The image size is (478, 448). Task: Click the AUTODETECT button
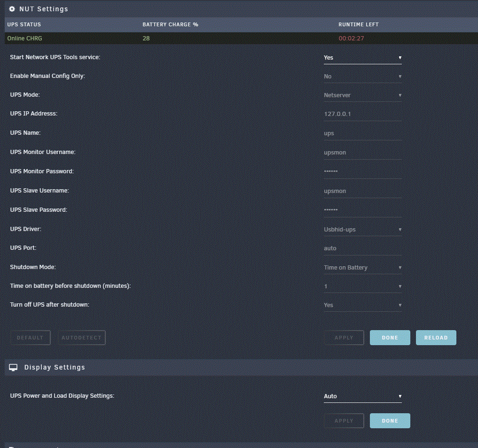click(x=81, y=338)
